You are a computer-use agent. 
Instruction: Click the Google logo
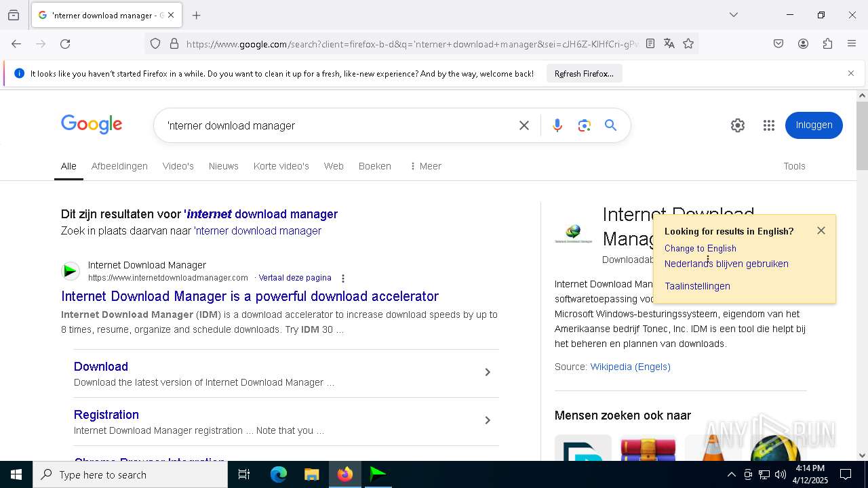click(x=92, y=125)
